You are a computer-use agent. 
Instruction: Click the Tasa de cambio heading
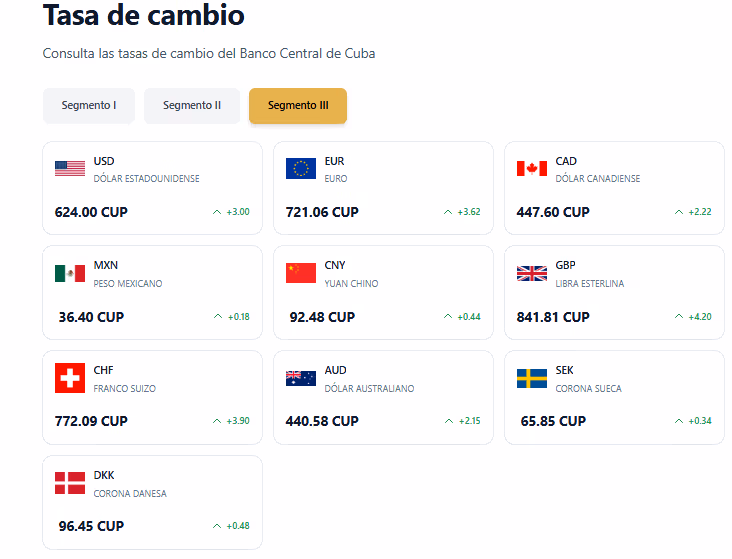[144, 15]
